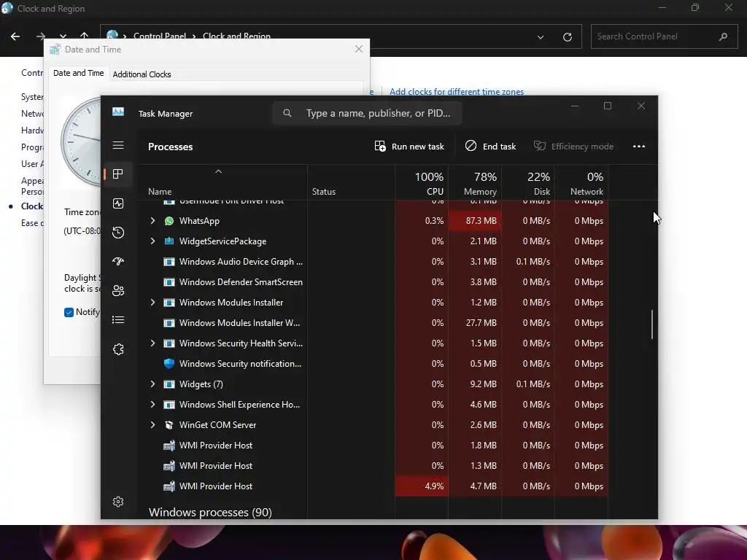Sort processes by Disk column
747x560 pixels.
[x=528, y=183]
